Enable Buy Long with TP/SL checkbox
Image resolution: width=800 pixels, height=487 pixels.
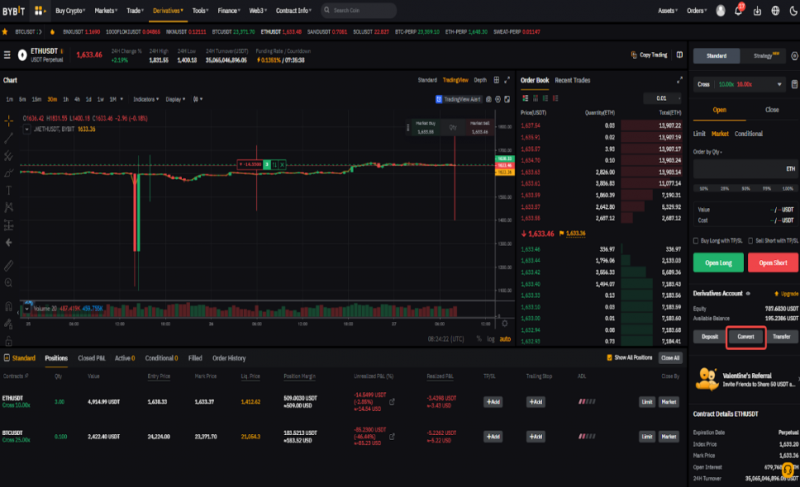click(x=695, y=241)
